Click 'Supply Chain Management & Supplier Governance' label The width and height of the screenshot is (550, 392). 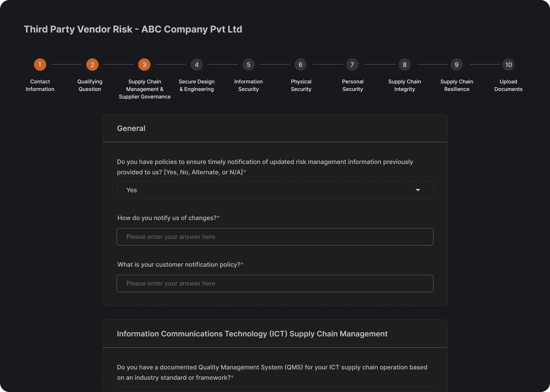(144, 89)
